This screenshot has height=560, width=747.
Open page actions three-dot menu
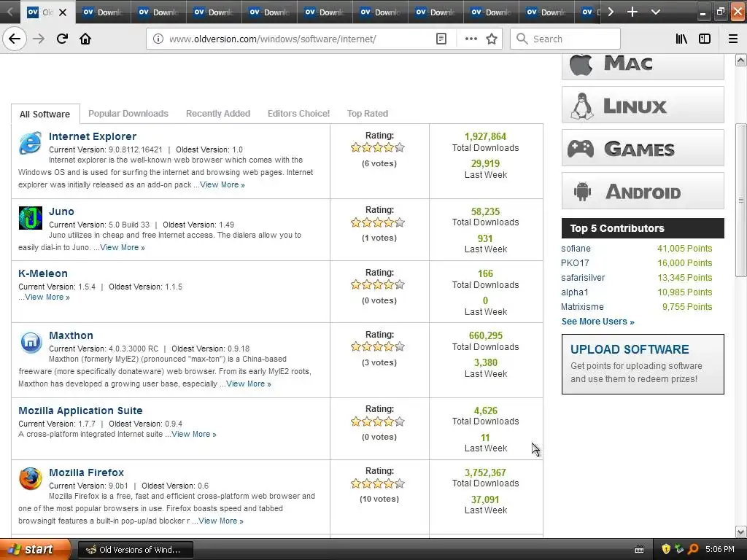(x=471, y=39)
